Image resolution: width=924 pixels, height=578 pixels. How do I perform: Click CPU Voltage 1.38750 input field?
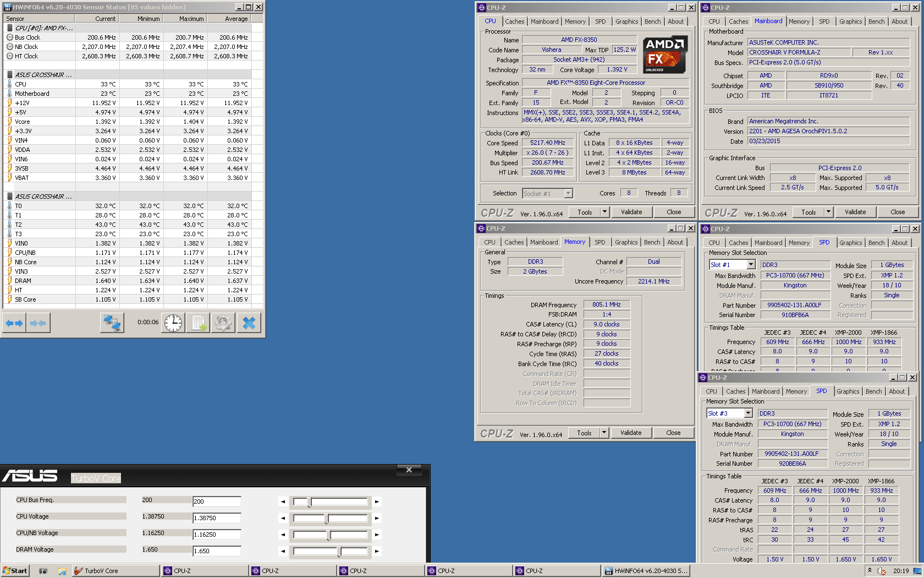pos(217,518)
